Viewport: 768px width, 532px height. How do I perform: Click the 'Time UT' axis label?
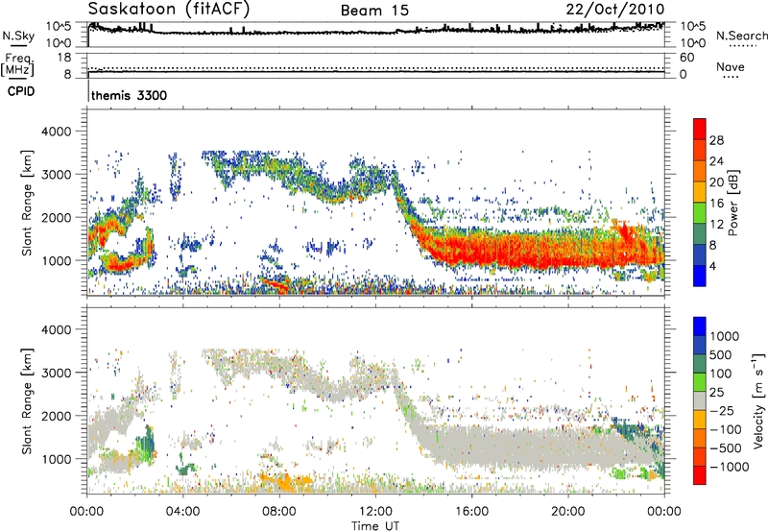pos(375,526)
